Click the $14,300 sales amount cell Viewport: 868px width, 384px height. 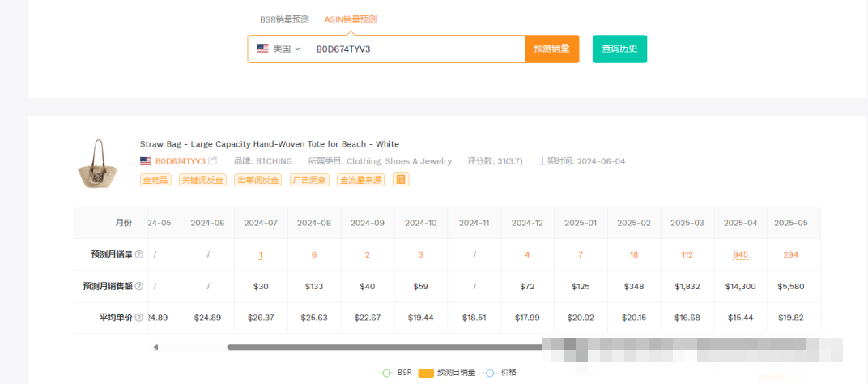740,287
